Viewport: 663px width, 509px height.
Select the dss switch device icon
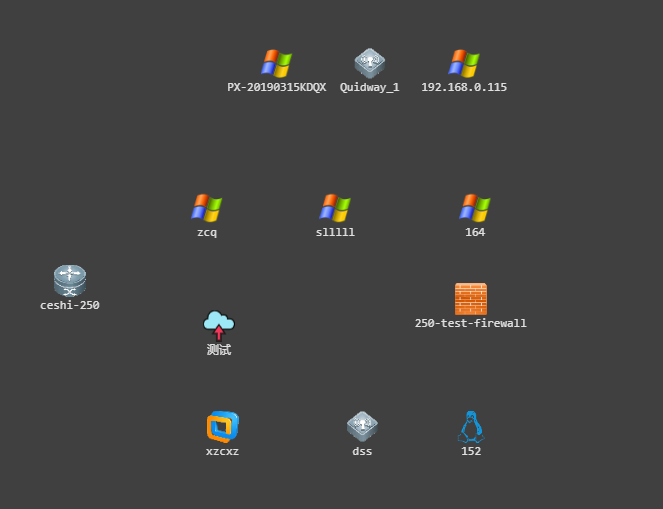tap(362, 427)
